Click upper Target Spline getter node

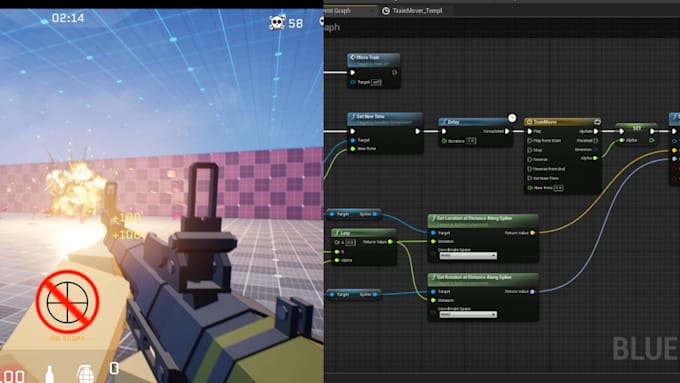pyautogui.click(x=353, y=214)
